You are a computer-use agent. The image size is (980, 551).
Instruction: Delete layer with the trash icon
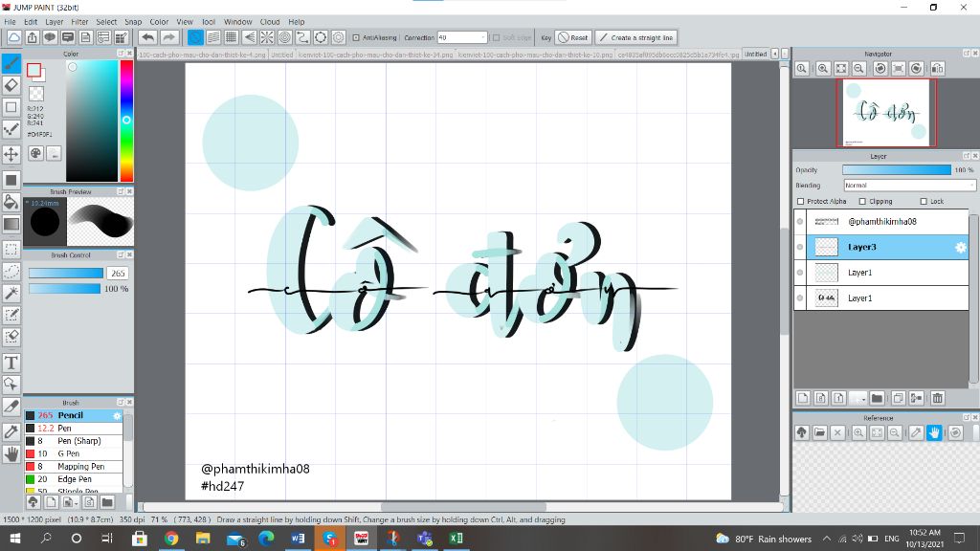tap(937, 398)
